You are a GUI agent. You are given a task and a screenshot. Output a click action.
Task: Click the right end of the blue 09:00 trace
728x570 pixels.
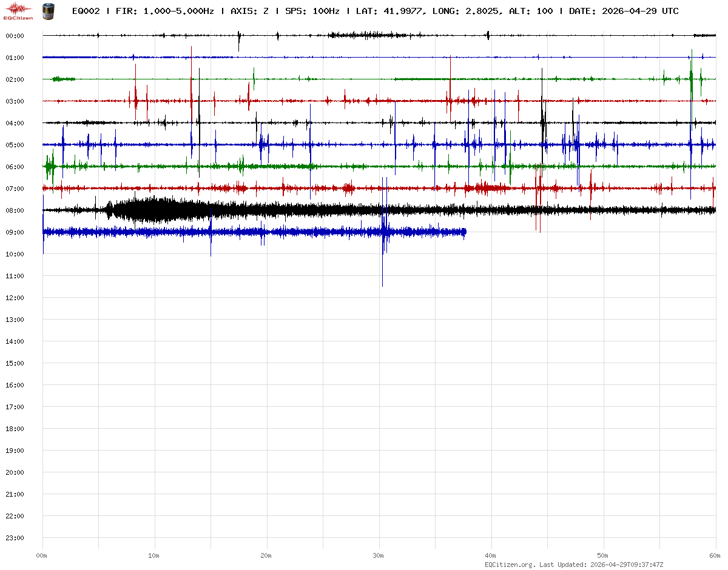click(x=465, y=232)
